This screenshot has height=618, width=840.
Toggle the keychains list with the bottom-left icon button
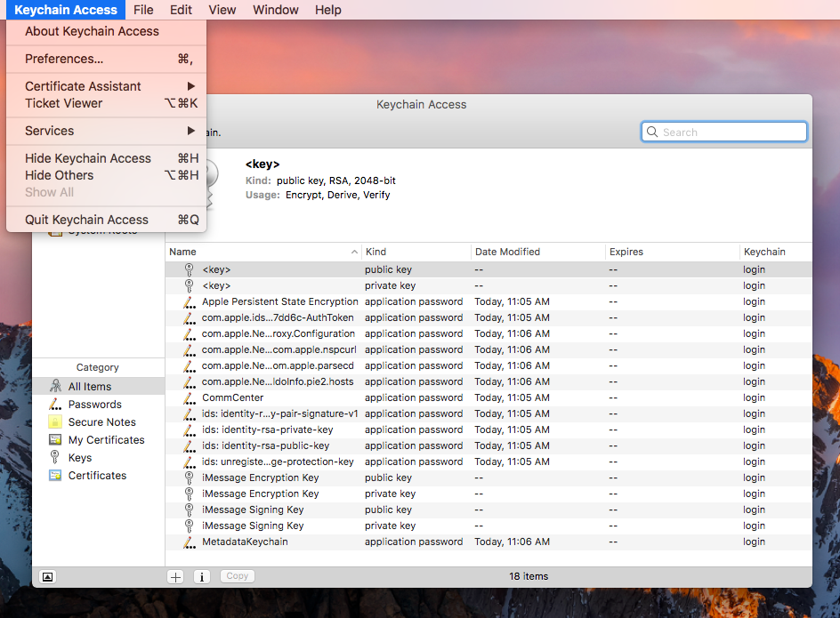tap(48, 577)
